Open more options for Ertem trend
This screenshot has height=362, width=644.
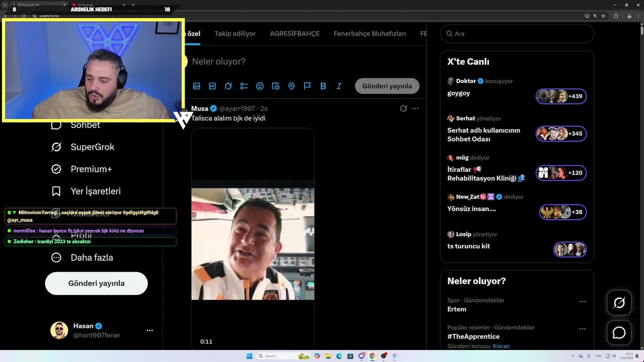click(x=582, y=302)
